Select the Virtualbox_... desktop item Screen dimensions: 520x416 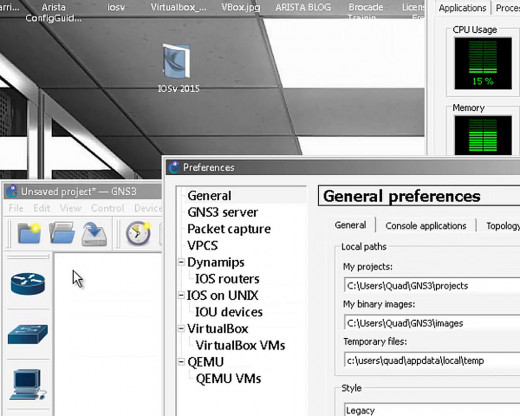click(x=178, y=7)
